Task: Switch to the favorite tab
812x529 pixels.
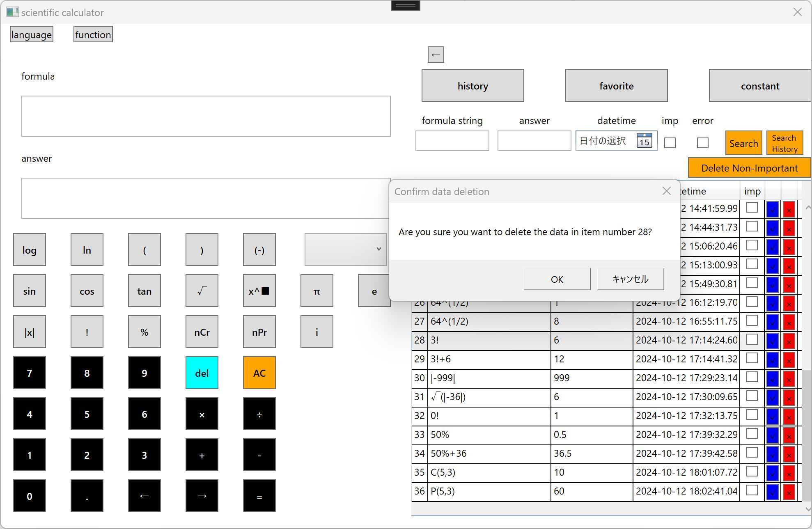Action: point(616,86)
